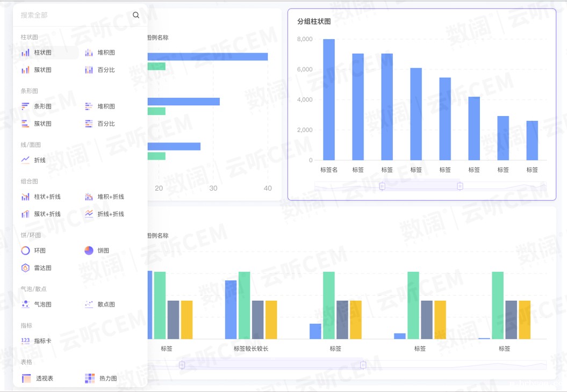Click the search magnifier icon
The image size is (567, 392).
tap(136, 15)
